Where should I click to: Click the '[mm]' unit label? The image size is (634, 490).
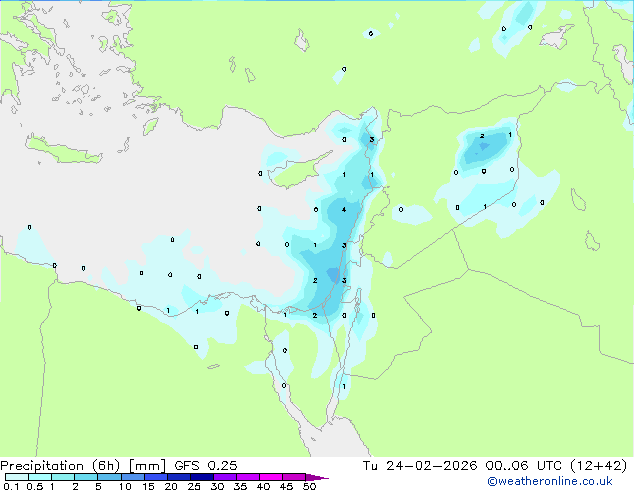pyautogui.click(x=147, y=466)
